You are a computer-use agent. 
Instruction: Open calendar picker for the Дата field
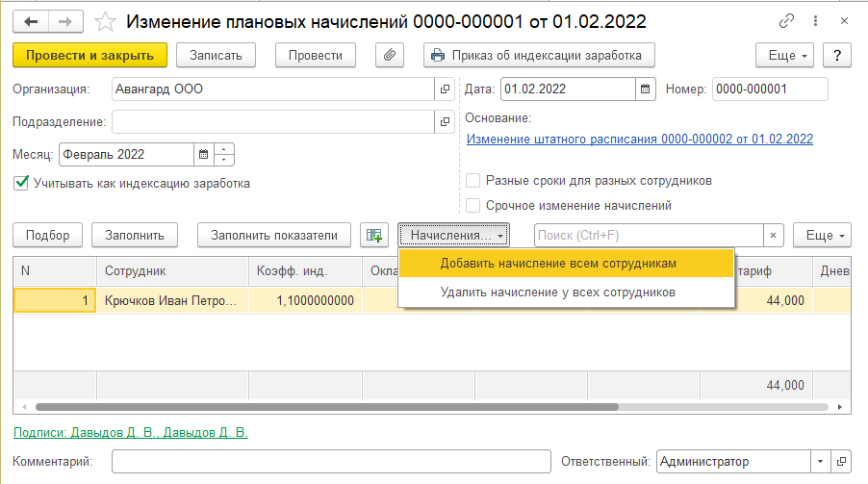click(644, 89)
